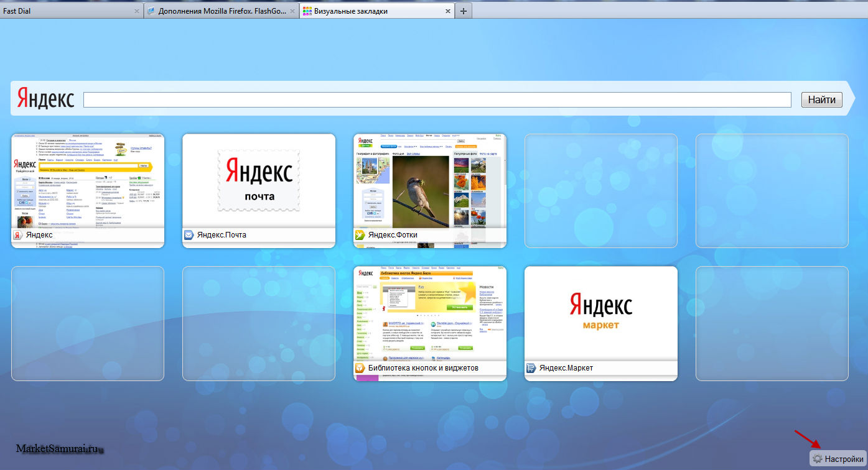This screenshot has height=470, width=868.
Task: Click the Яндекс.Фотки label text
Action: [x=393, y=235]
